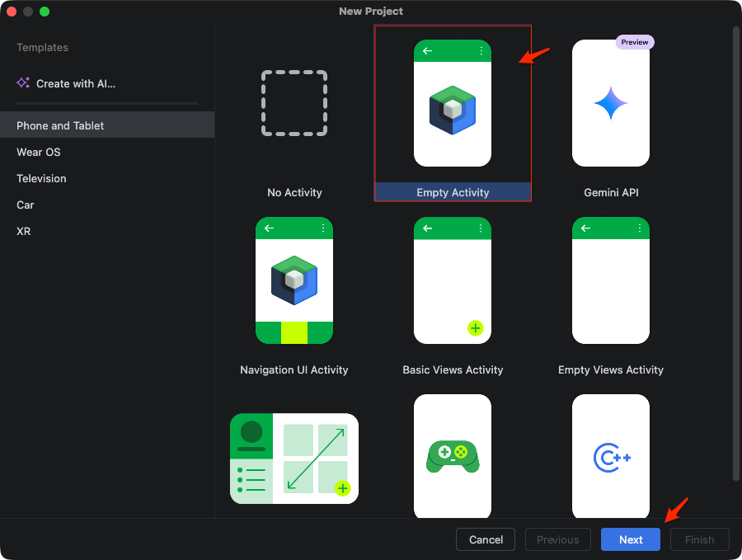Pick the responsive list-detail layout template icon
The image size is (742, 560).
[x=294, y=459]
